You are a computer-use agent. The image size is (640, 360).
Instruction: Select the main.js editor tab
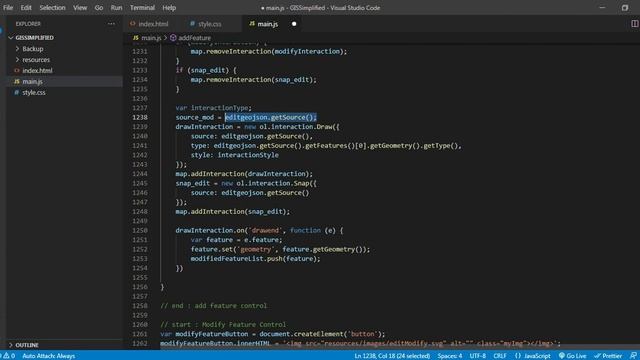pyautogui.click(x=267, y=24)
